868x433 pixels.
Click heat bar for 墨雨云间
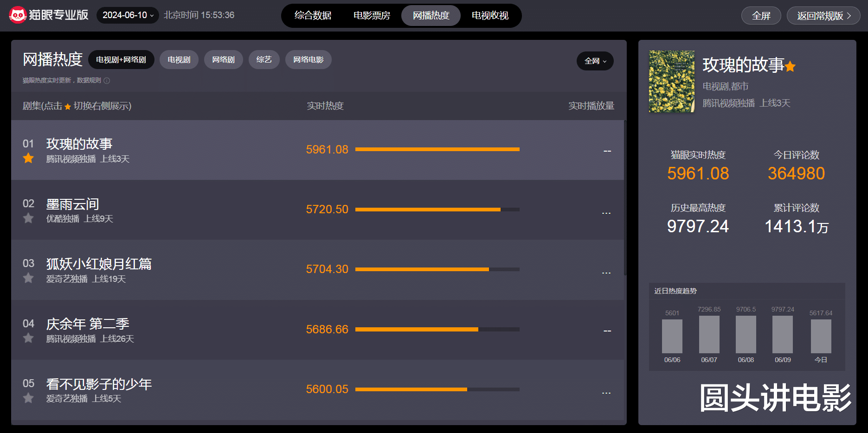(x=437, y=210)
